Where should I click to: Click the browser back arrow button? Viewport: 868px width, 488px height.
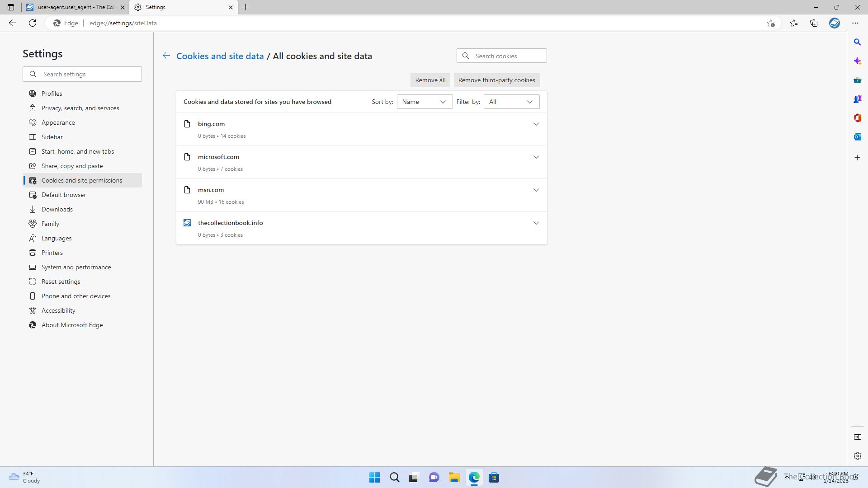pyautogui.click(x=13, y=23)
